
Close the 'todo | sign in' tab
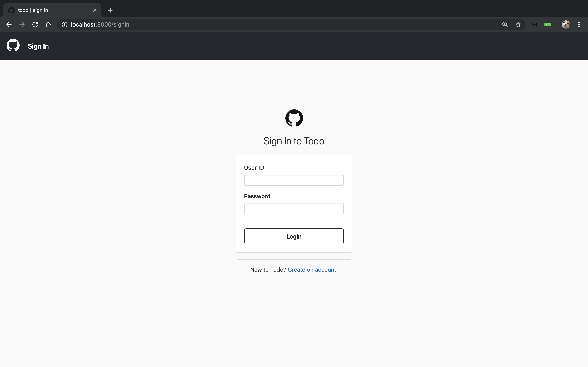click(95, 10)
